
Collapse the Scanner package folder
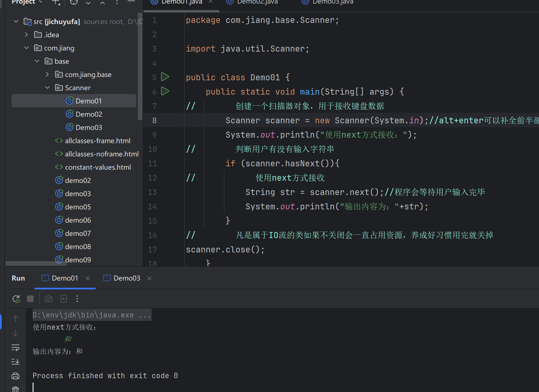47,88
